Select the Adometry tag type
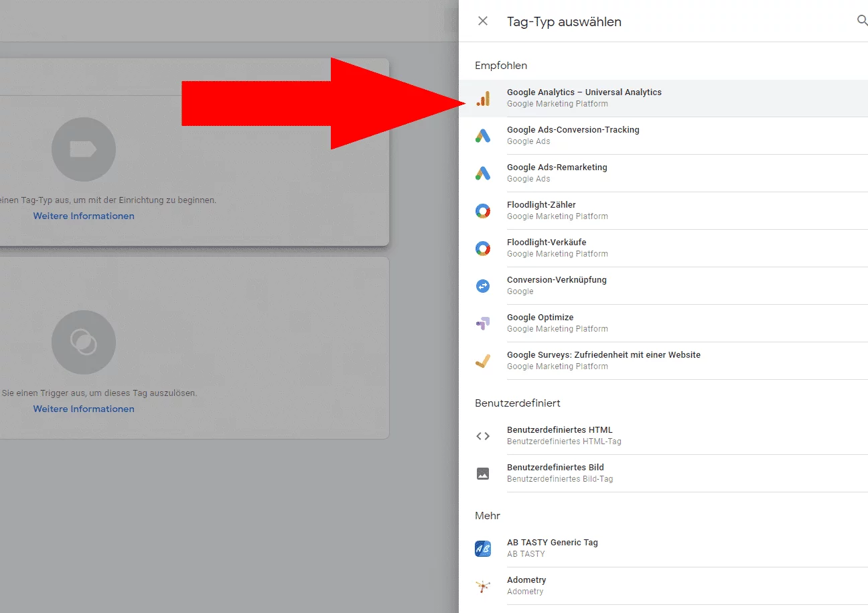The height and width of the screenshot is (613, 868). (663, 586)
